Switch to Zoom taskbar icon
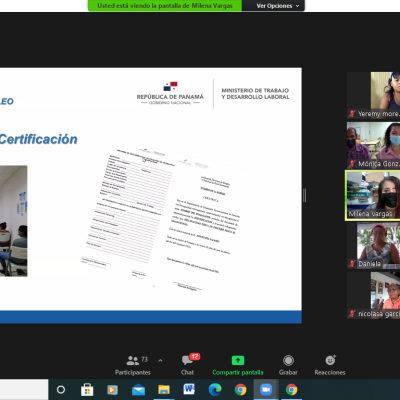 (x=266, y=389)
